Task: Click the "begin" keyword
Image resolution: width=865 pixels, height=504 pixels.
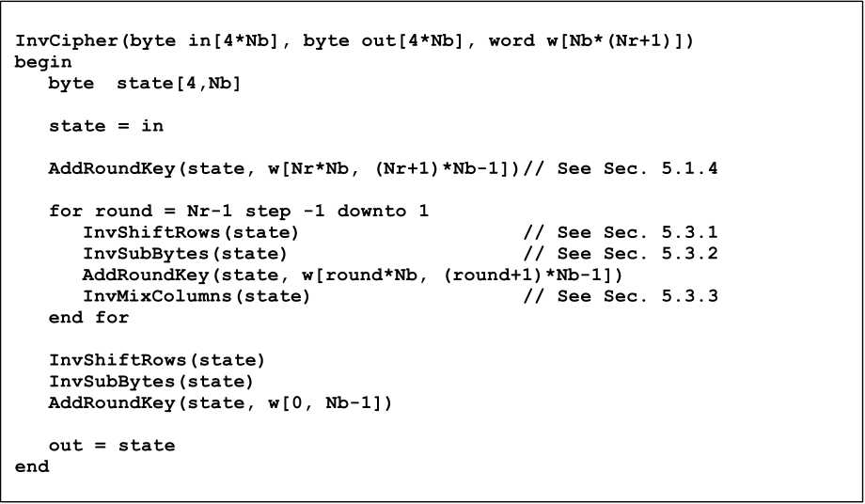Action: 43,62
